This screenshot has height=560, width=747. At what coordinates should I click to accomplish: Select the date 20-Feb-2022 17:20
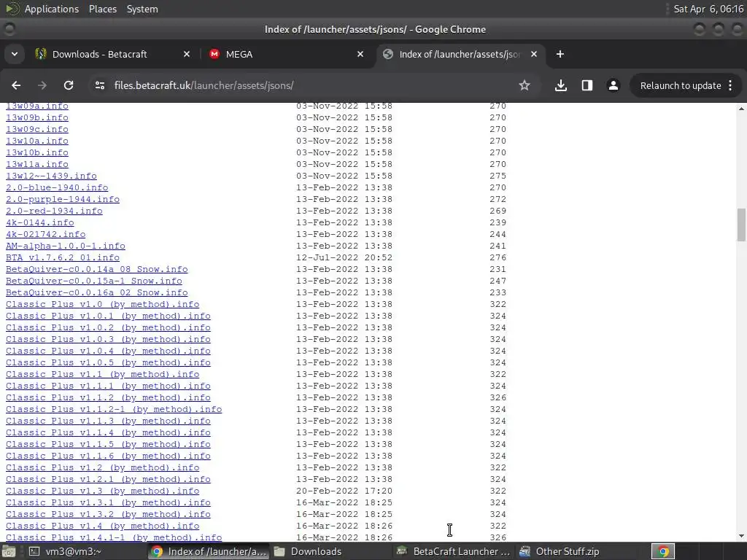344,491
